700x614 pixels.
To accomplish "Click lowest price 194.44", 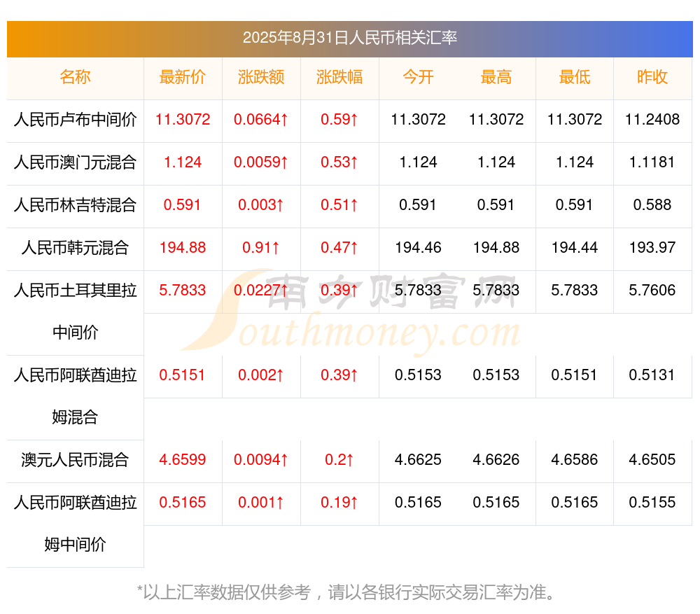I will (575, 247).
